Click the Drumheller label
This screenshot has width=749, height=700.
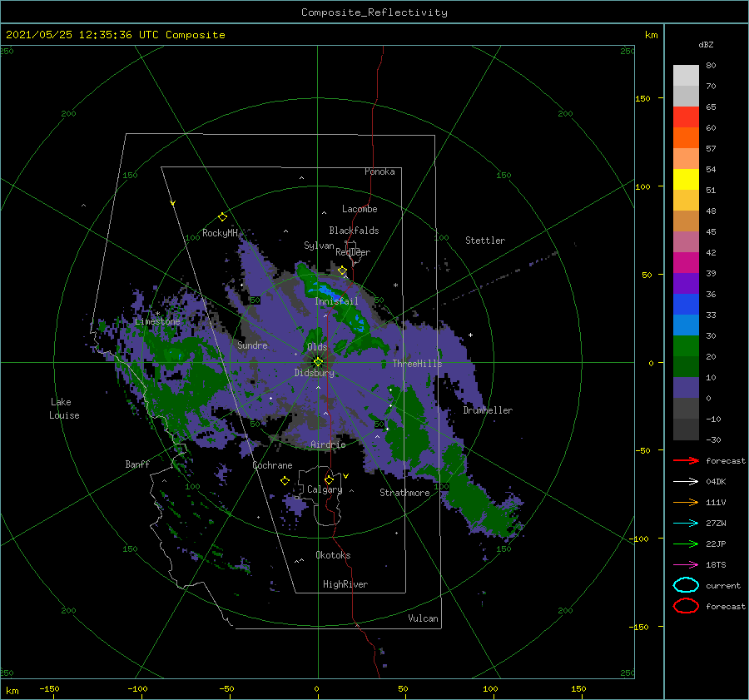(x=487, y=410)
